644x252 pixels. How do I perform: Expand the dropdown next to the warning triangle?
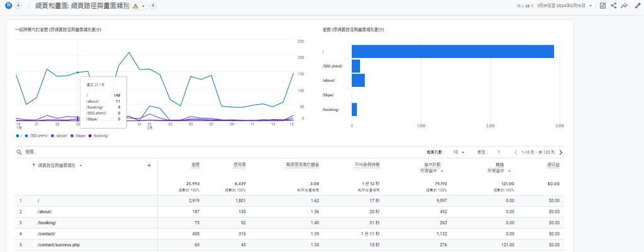pos(143,6)
